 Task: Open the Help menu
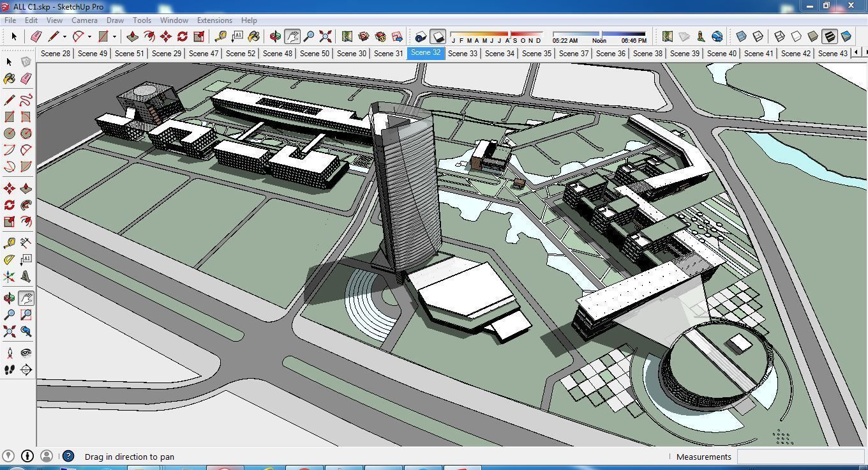click(249, 20)
